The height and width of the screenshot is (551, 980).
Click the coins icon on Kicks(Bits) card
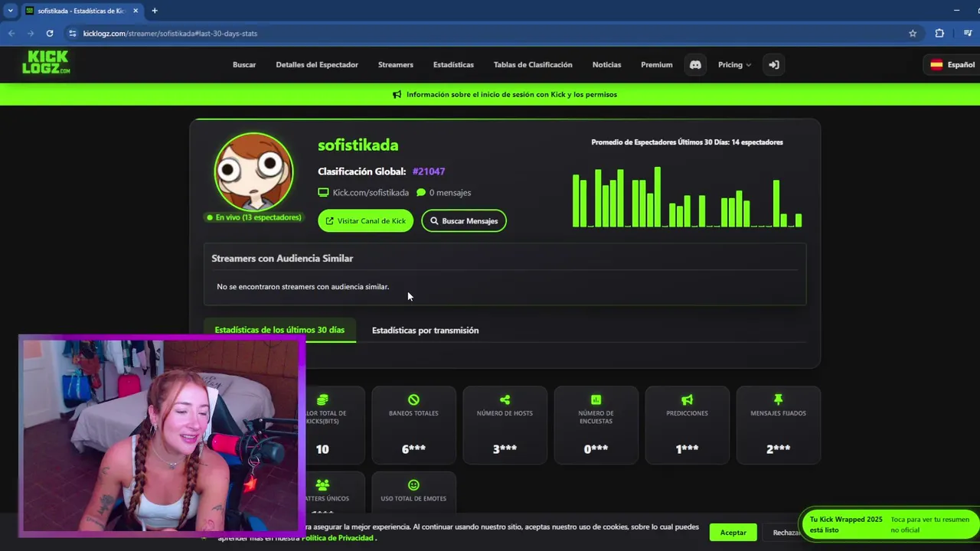[322, 399]
